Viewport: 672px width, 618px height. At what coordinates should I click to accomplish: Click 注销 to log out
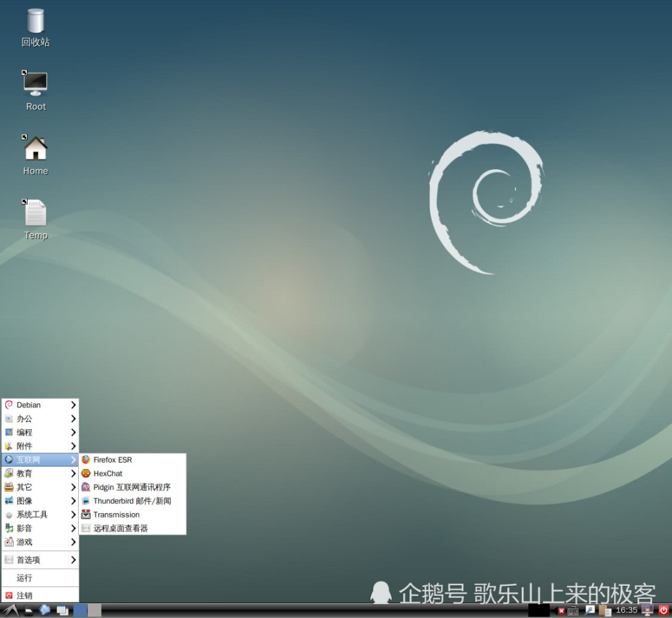point(40,596)
